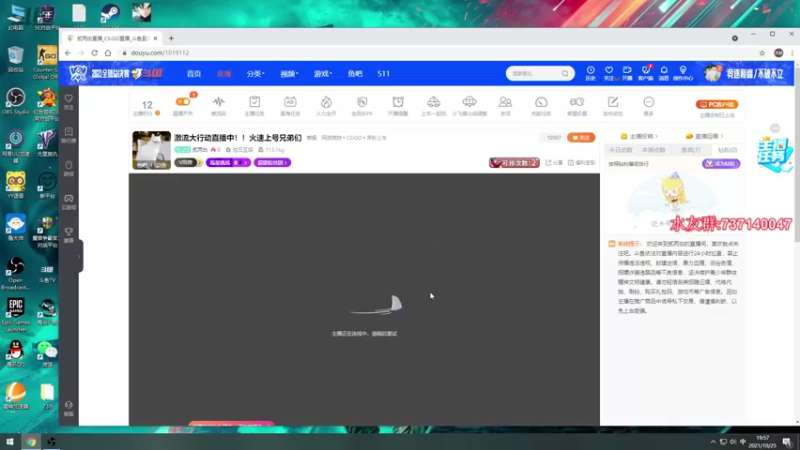The width and height of the screenshot is (800, 450).
Task: Open the checklist streamer tasks icon
Action: 255,102
